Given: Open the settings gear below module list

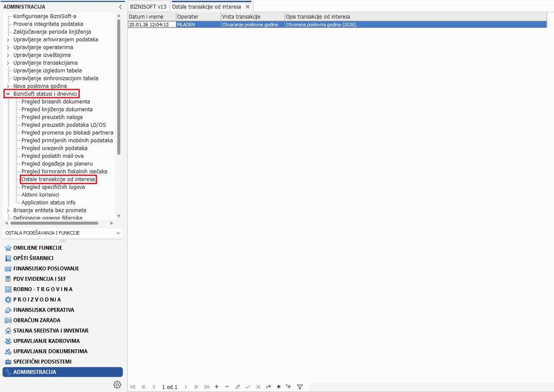Looking at the screenshot, I should tap(117, 385).
